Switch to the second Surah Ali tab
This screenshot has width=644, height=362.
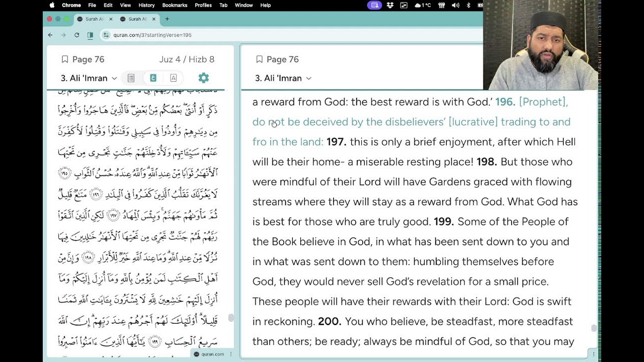pyautogui.click(x=137, y=19)
